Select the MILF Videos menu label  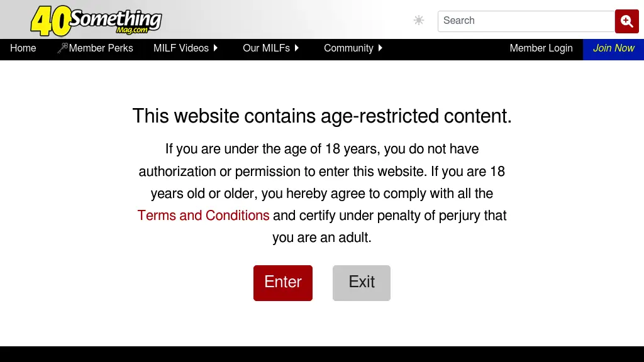coord(181,48)
